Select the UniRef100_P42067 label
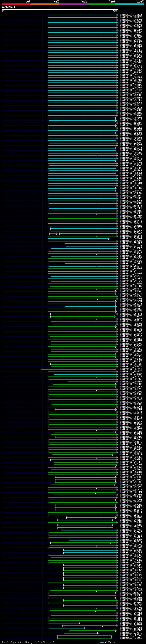The image size is (146, 644). pos(131,70)
